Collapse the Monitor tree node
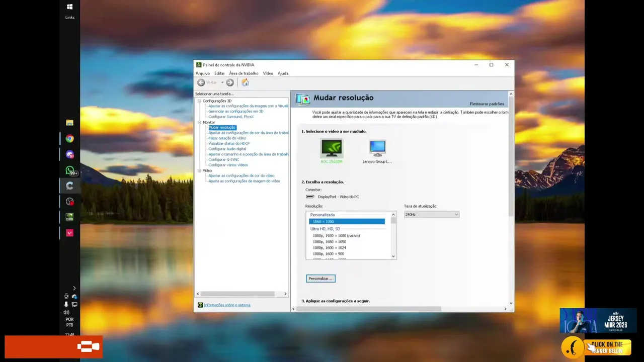Viewport: 644px width, 362px height. point(199,122)
